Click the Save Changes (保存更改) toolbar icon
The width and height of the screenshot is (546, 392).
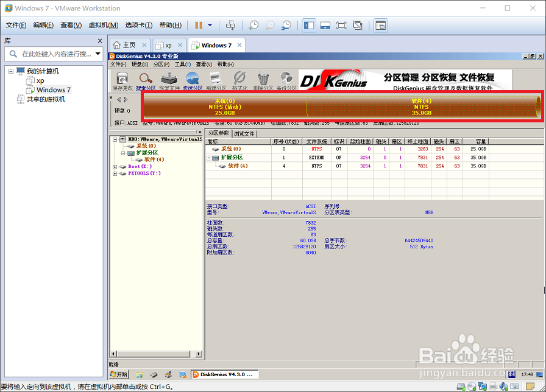click(122, 81)
